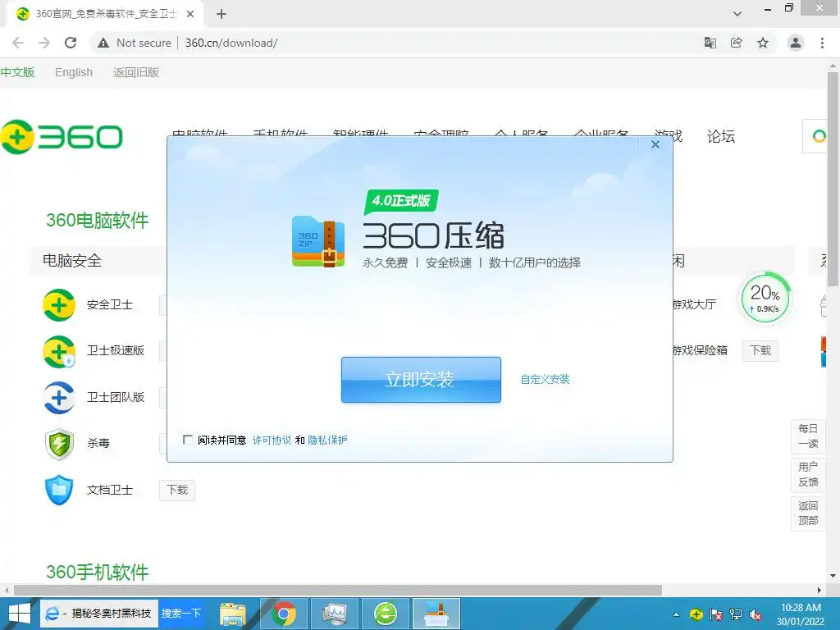This screenshot has width=840, height=630.
Task: Open File Explorer from the taskbar
Action: click(232, 614)
